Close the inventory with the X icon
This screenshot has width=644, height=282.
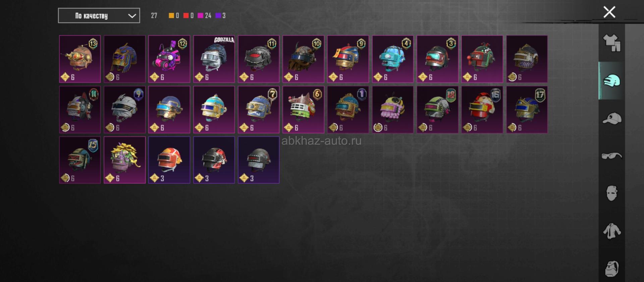pyautogui.click(x=609, y=12)
